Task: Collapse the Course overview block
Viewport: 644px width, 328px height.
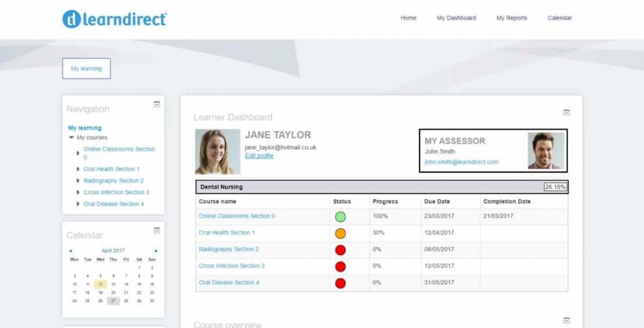Action: pos(566,320)
